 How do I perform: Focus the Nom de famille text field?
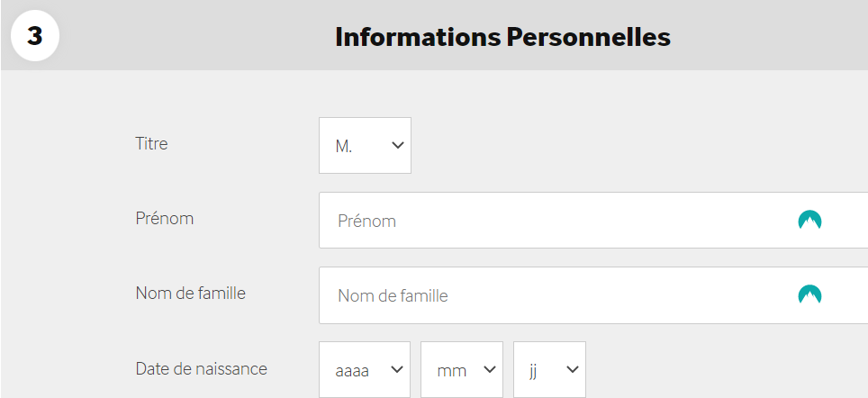tap(593, 295)
